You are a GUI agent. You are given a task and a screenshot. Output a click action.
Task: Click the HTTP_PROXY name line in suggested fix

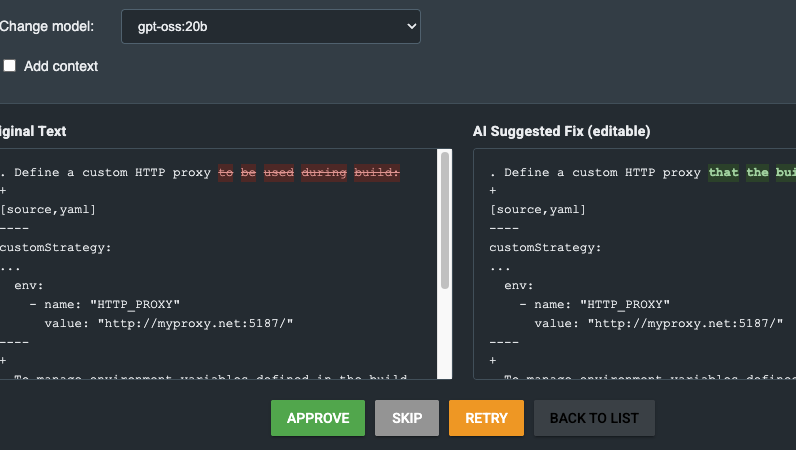click(x=594, y=304)
